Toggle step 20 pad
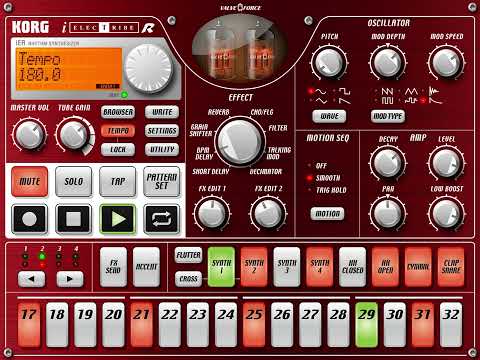The width and height of the screenshot is (480, 360). pos(113,325)
